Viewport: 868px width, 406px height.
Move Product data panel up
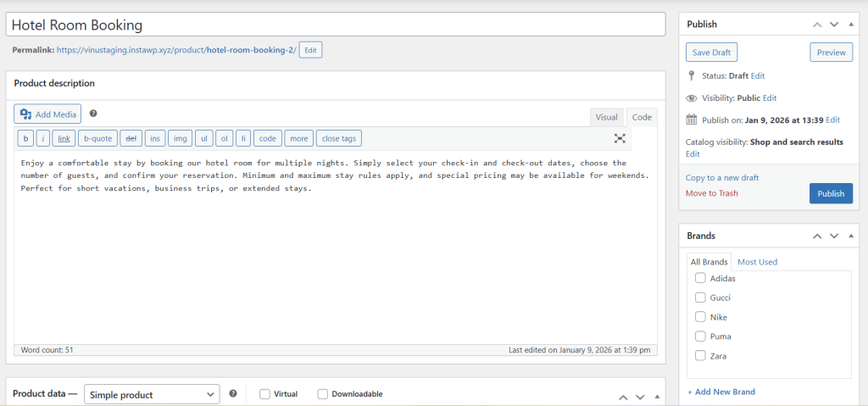tap(623, 398)
